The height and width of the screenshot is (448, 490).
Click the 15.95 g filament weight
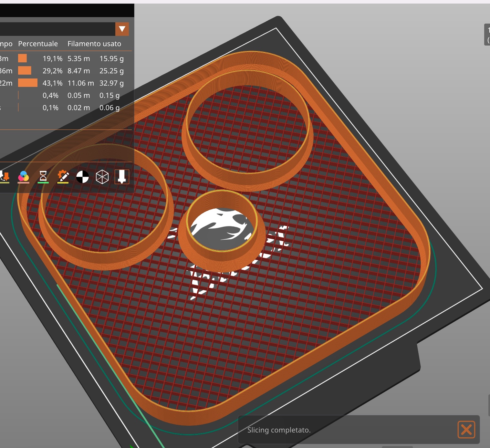coord(111,58)
